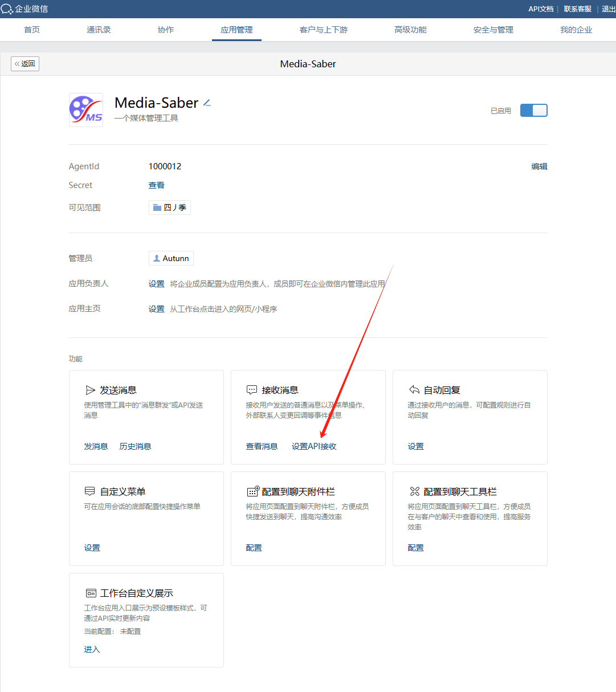Click the 编辑 link next to AgentId
Image resolution: width=616 pixels, height=692 pixels.
[x=539, y=166]
